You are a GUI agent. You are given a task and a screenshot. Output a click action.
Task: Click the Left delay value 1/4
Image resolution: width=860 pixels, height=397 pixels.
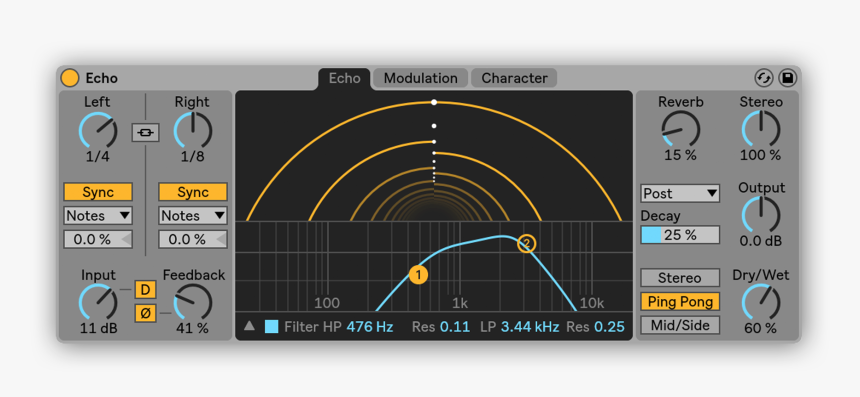click(x=98, y=157)
